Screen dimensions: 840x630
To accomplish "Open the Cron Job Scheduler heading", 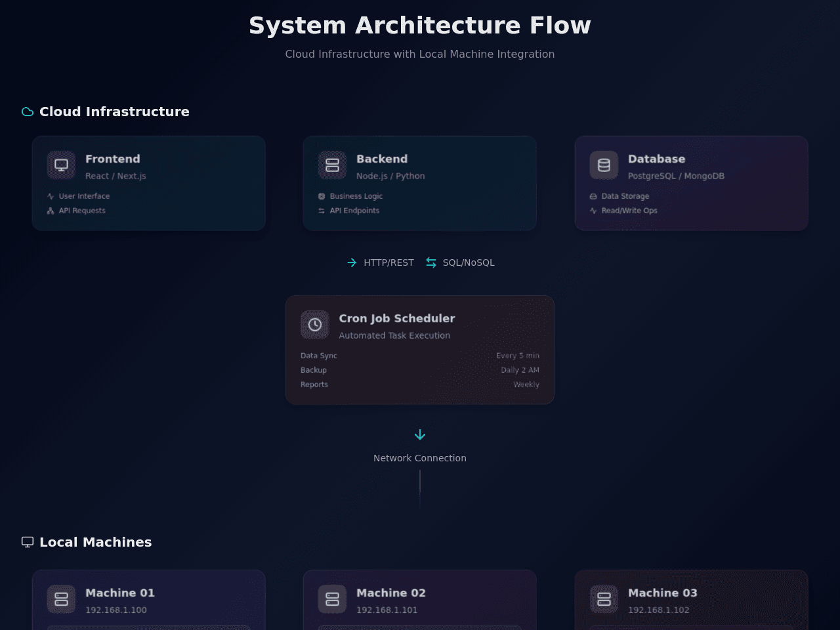I will click(x=397, y=318).
